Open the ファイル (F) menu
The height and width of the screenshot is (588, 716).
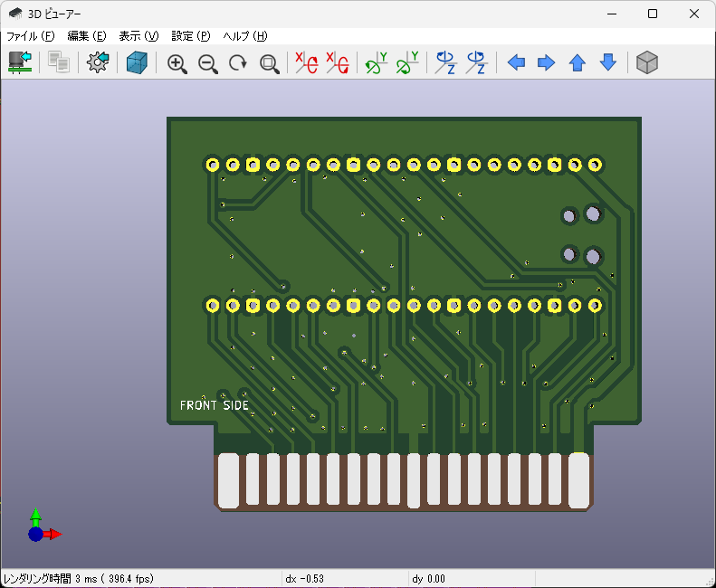pyautogui.click(x=30, y=36)
